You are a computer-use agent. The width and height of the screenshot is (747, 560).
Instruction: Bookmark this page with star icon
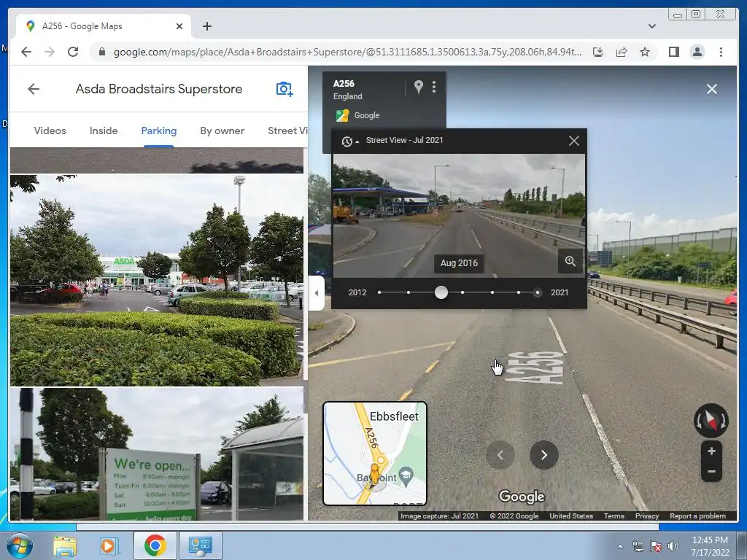pos(645,52)
